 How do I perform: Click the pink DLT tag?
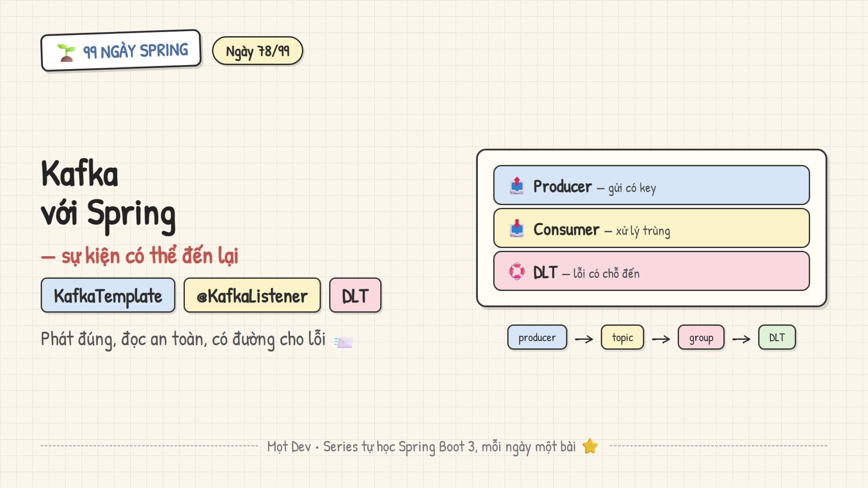[355, 296]
